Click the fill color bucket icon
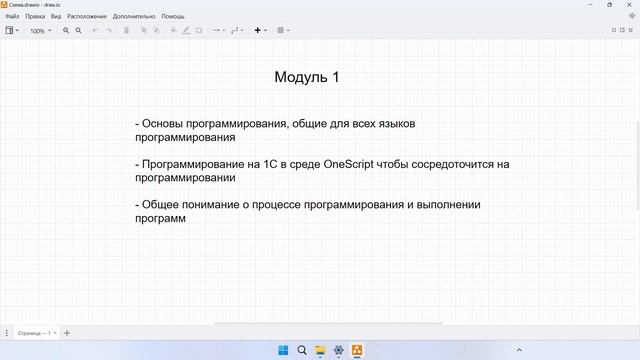The width and height of the screenshot is (640, 360). click(x=174, y=31)
